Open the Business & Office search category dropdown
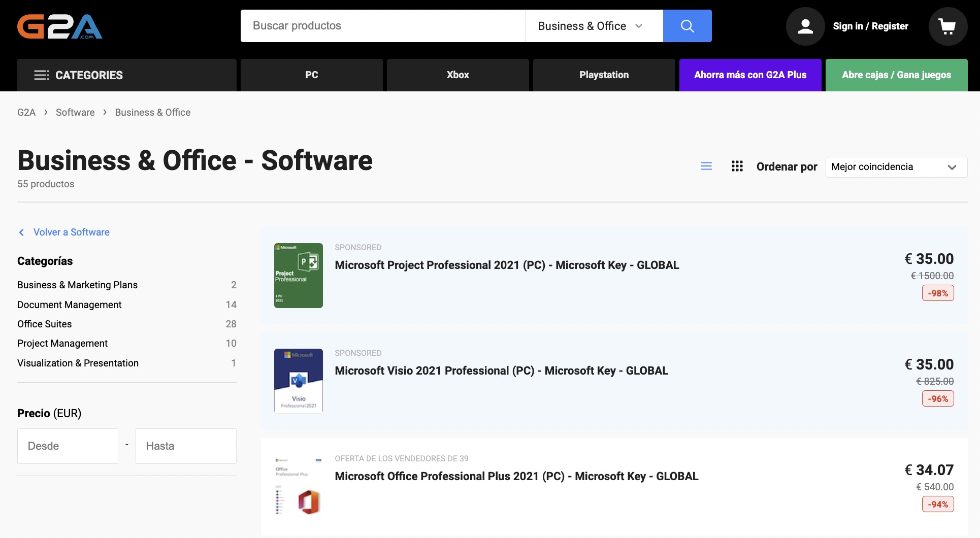This screenshot has height=538, width=980. [594, 26]
